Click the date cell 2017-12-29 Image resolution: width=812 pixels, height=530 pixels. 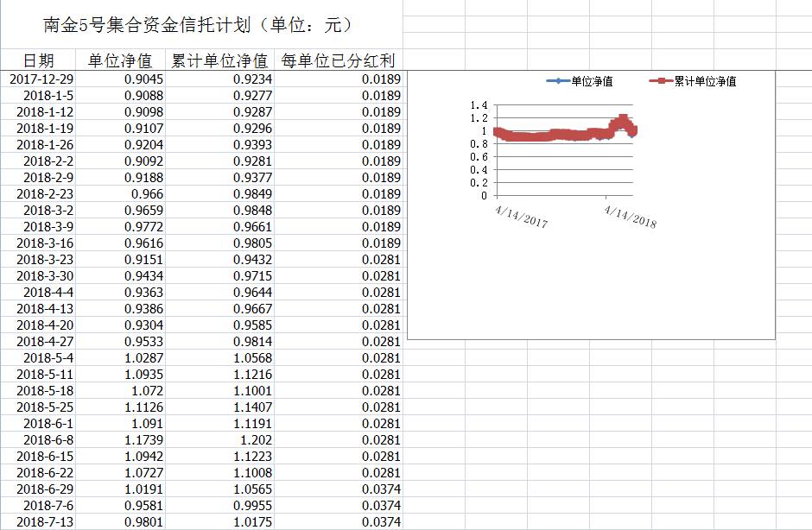coord(41,79)
